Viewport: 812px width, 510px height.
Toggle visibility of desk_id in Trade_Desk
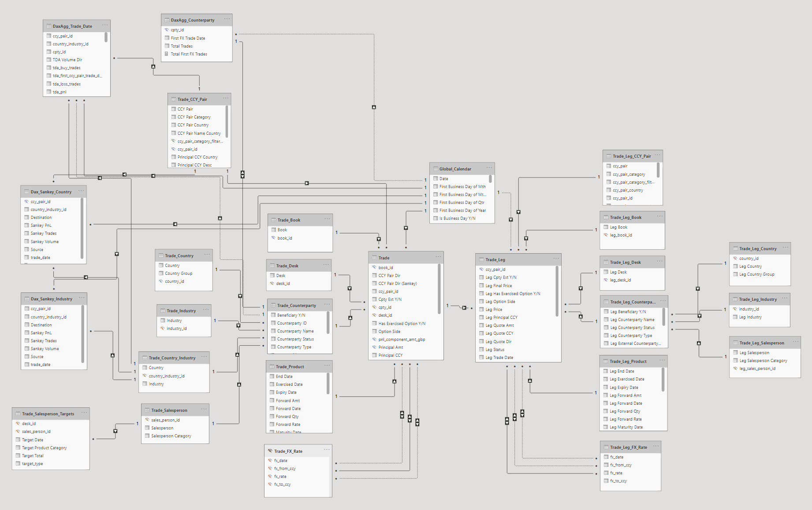pyautogui.click(x=272, y=283)
